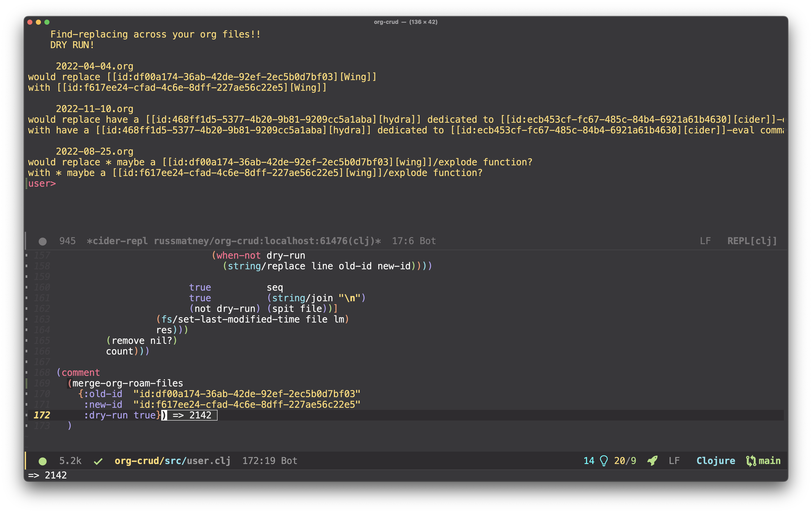The image size is (812, 513).
Task: Click the green zoom window button
Action: [47, 22]
